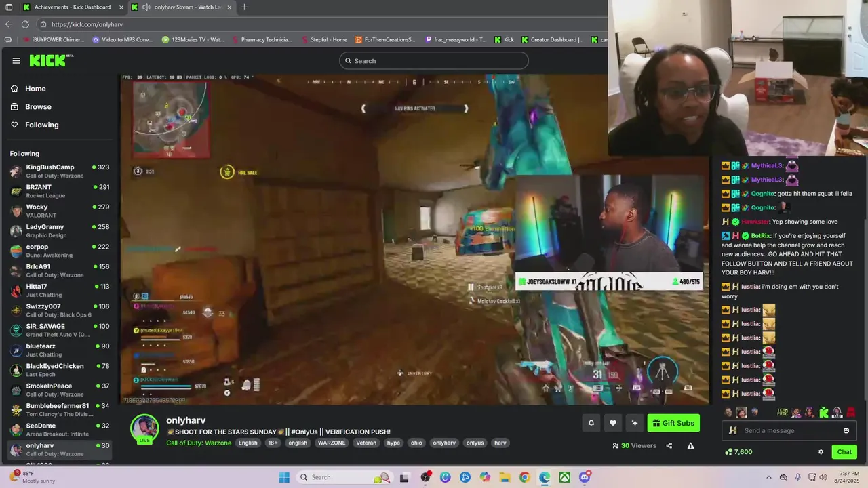Go to Home in Kick sidebar

pyautogui.click(x=35, y=89)
